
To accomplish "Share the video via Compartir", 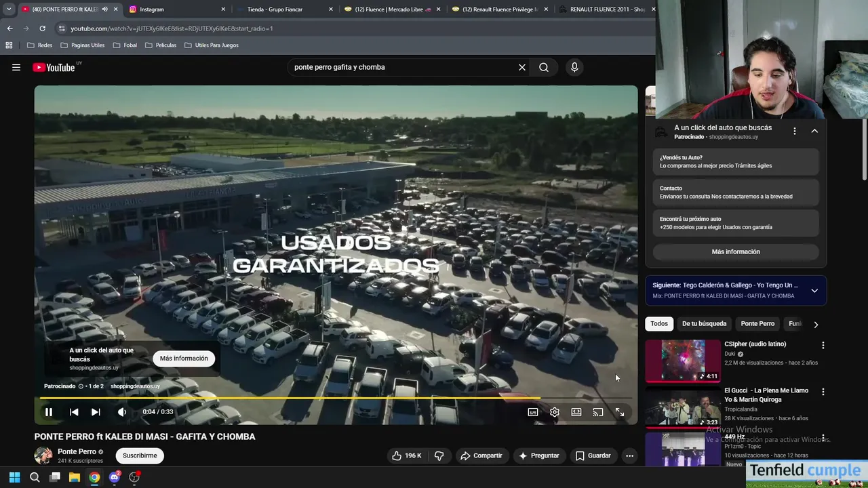I will tap(481, 455).
